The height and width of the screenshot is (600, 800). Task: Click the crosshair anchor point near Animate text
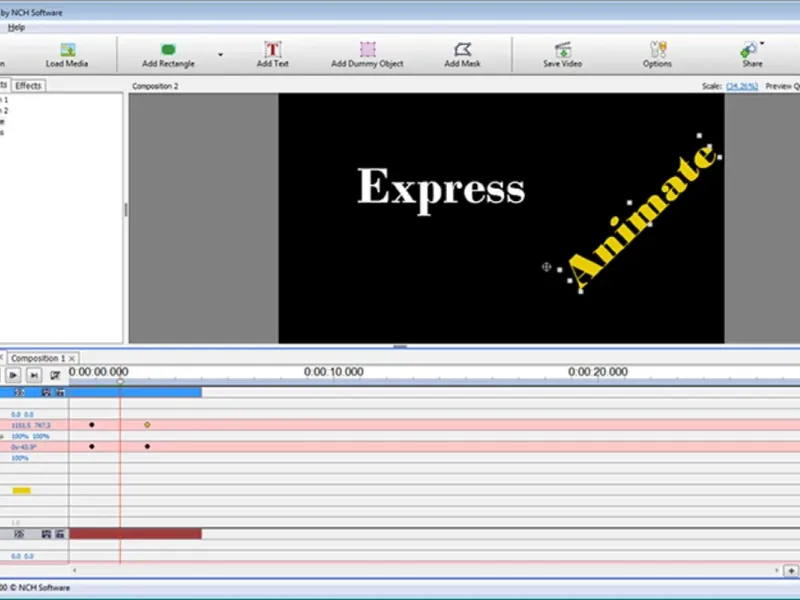tap(546, 267)
